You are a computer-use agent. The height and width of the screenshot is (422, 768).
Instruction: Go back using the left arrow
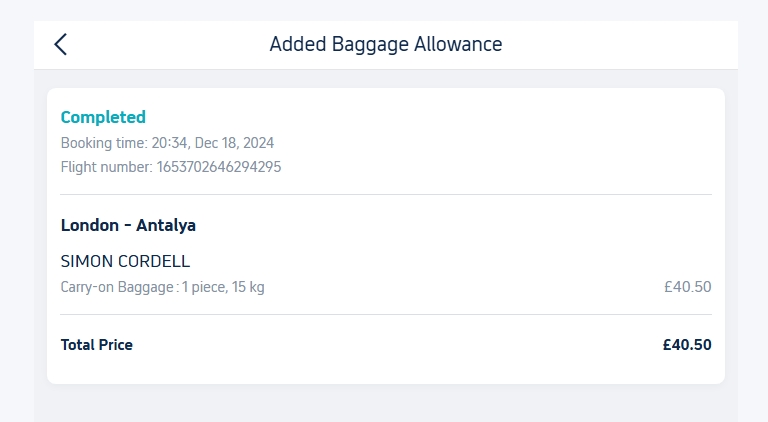[x=61, y=44]
